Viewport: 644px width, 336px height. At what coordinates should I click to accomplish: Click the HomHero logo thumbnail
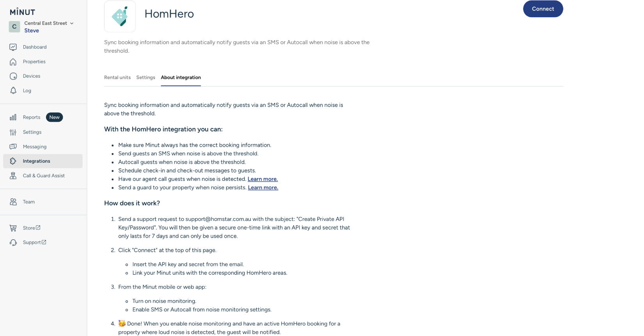click(120, 16)
